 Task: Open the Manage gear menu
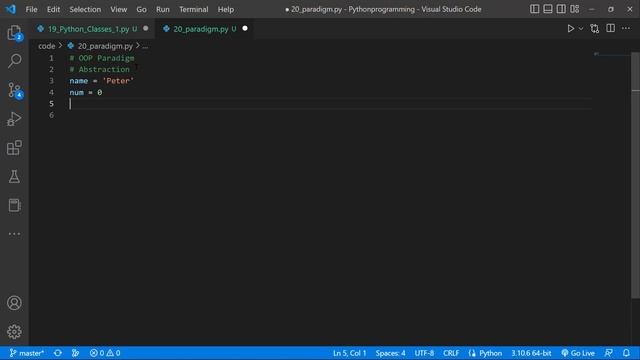[x=14, y=331]
